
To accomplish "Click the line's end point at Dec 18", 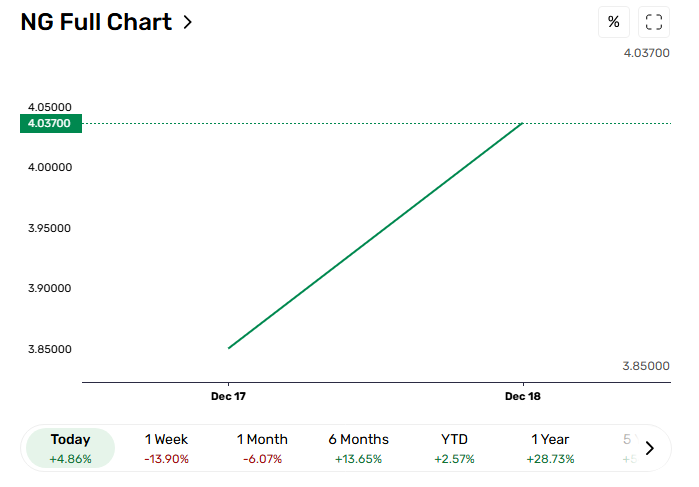I will (523, 123).
